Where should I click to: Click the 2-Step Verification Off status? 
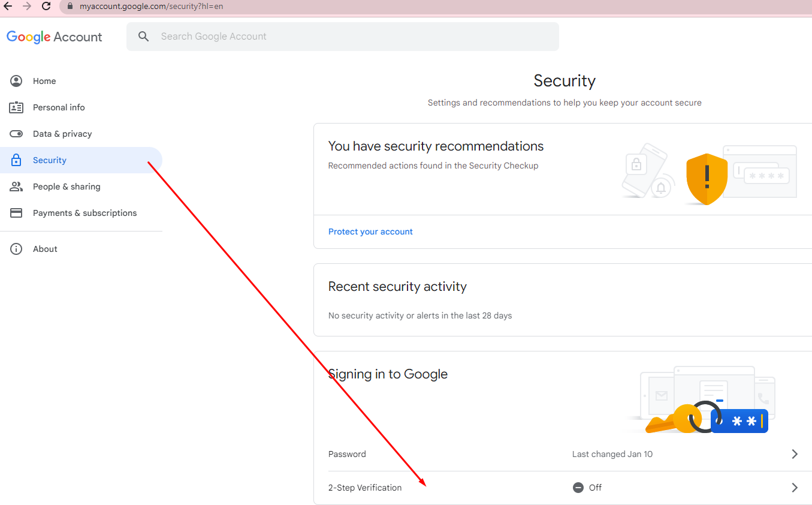coord(587,488)
